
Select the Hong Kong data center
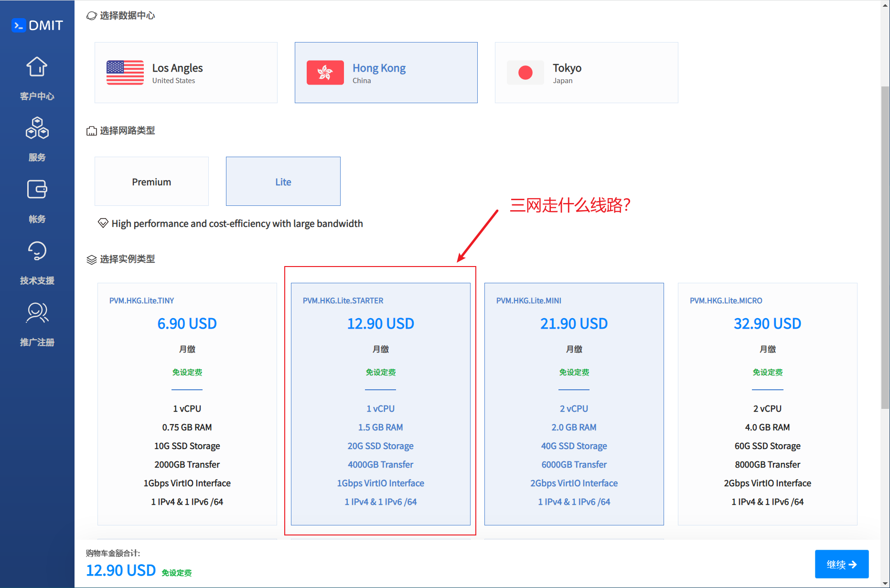point(386,73)
